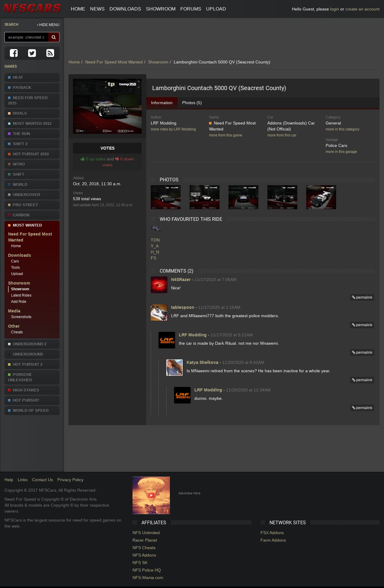
Task: Expand the PAYBACK game menu
Action: tap(32, 88)
